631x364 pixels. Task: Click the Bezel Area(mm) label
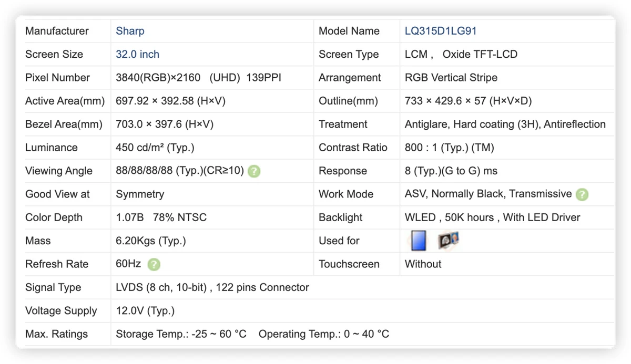[x=64, y=124]
